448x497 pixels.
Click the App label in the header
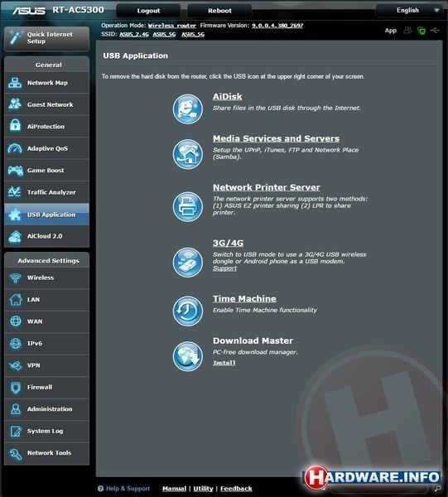point(391,31)
